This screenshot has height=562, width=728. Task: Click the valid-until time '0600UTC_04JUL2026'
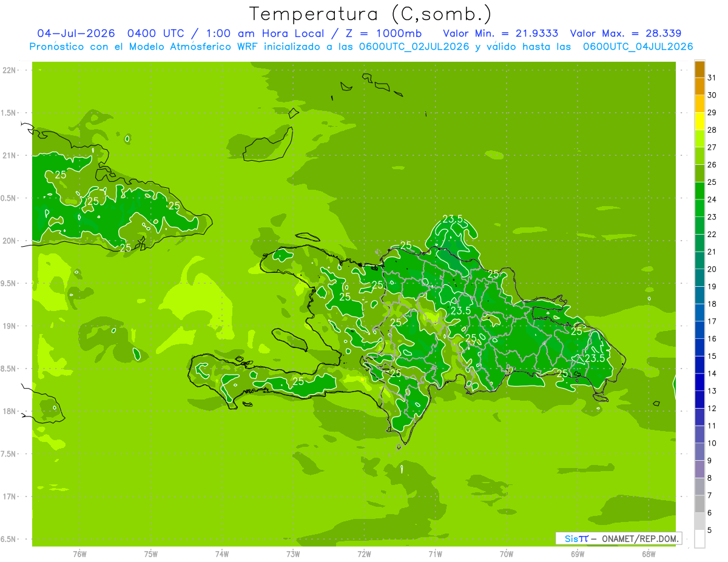point(638,47)
